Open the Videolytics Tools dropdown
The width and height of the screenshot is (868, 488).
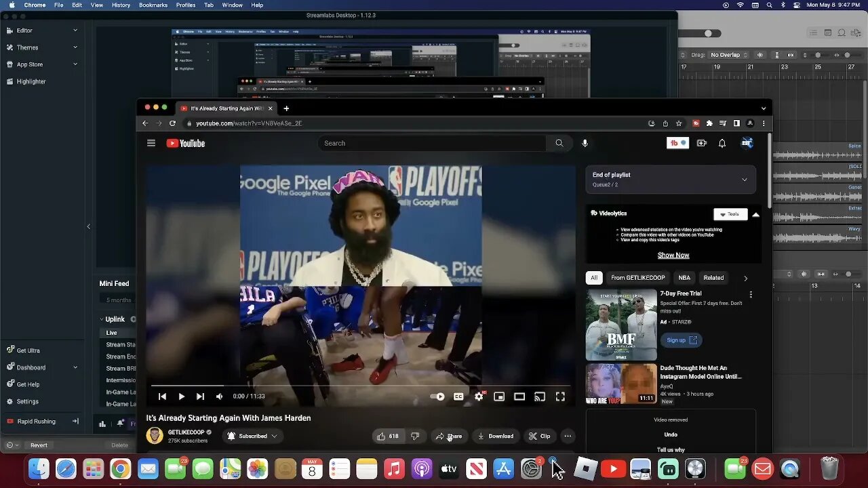[x=730, y=214]
